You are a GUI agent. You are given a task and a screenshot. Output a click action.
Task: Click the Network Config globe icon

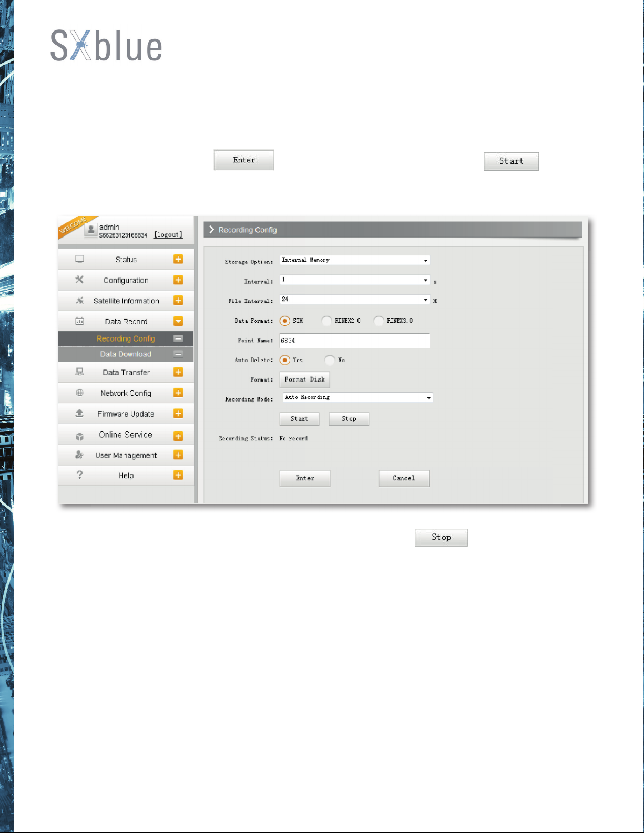(79, 393)
